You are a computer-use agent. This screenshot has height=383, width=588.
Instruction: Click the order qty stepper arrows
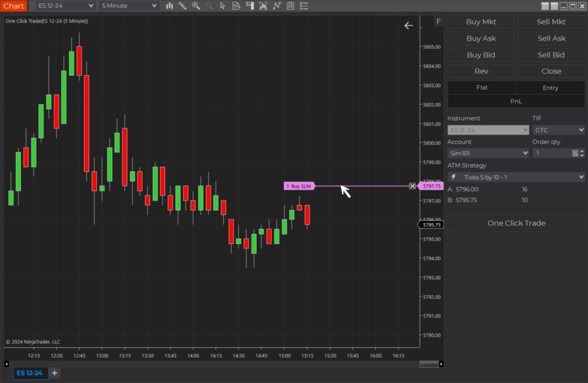coord(582,153)
